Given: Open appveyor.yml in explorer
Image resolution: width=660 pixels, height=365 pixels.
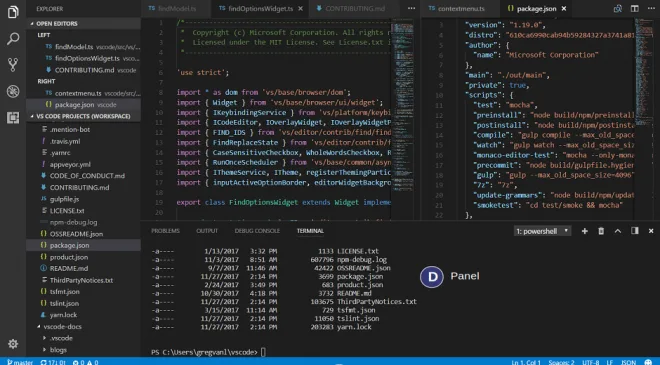Looking at the screenshot, I should point(83,165).
